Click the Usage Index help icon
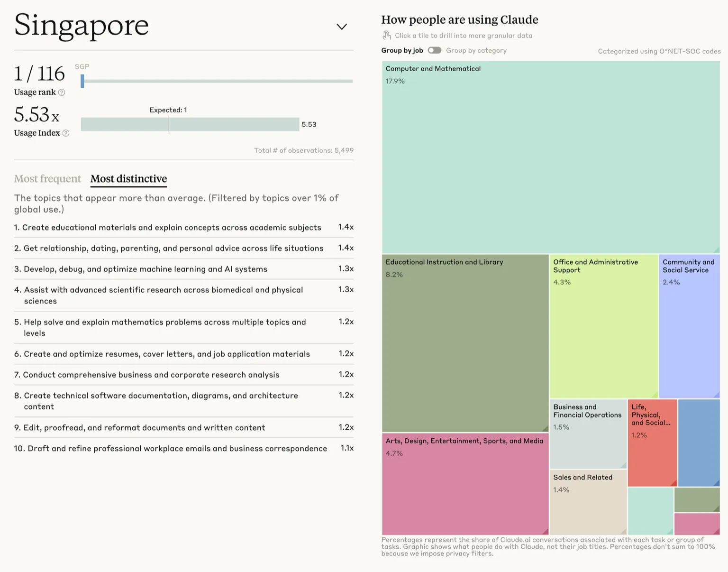 66,133
